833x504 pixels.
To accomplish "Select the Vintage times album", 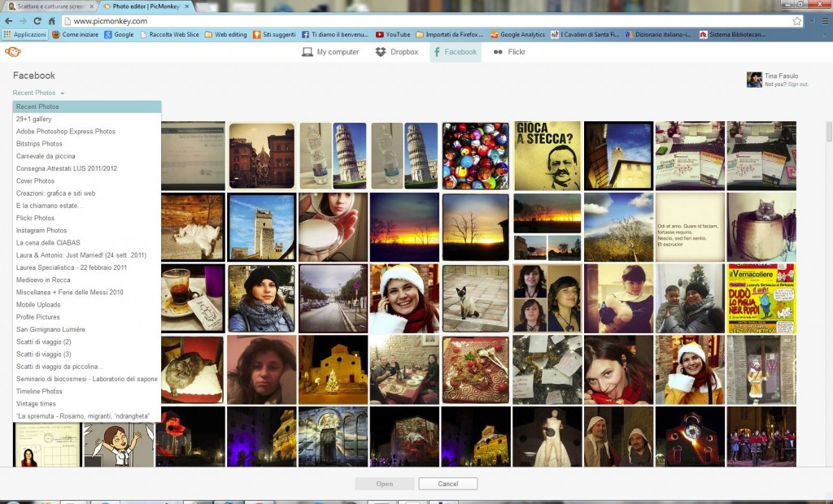I will click(86, 404).
